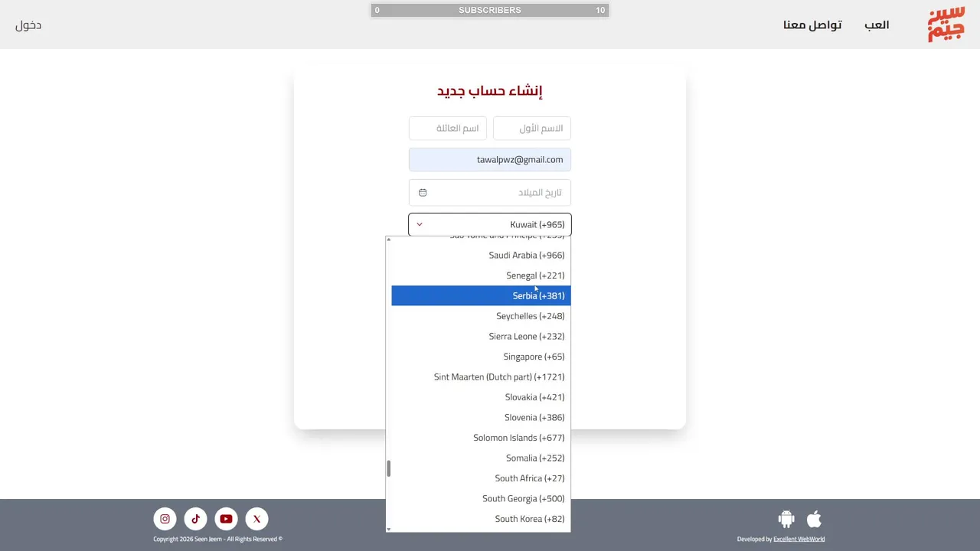Screen dimensions: 980x551
Task: Choose Saudi Arabia (+966) from the list
Action: tap(481, 255)
